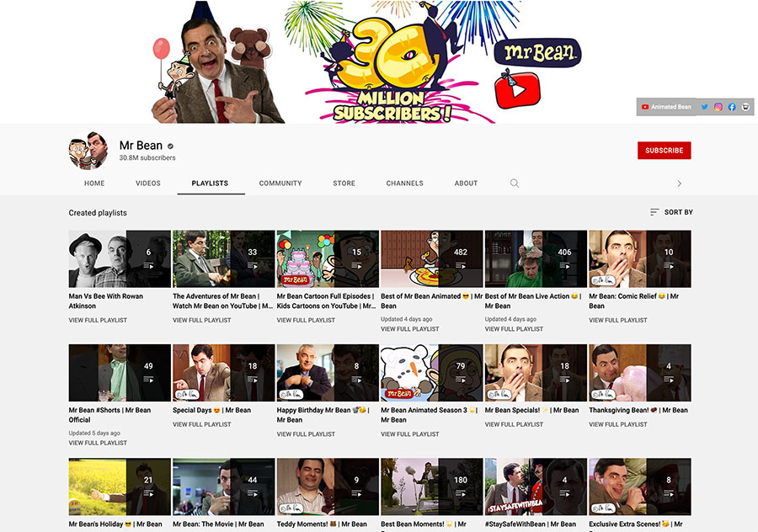
Task: Switch to the Home tab
Action: tap(94, 184)
